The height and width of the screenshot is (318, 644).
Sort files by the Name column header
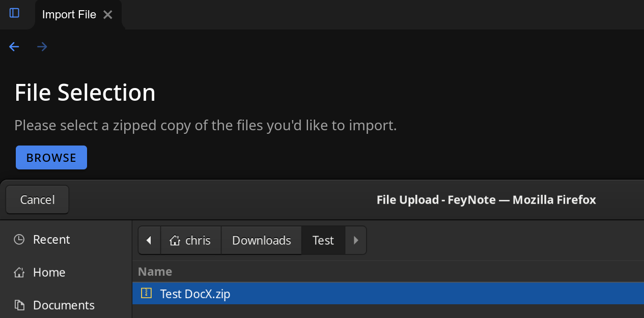155,271
